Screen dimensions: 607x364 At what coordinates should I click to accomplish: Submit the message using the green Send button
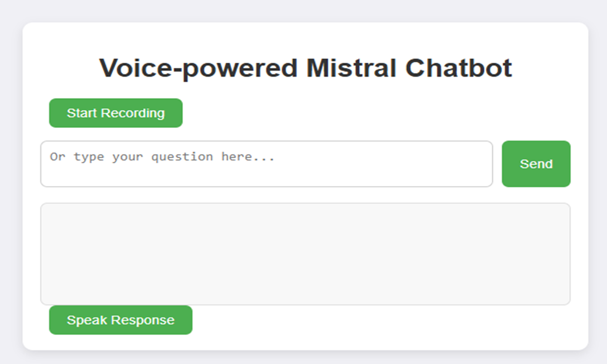click(536, 164)
